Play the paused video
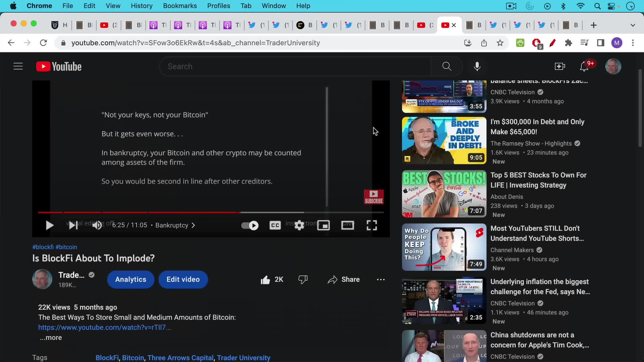 click(50, 225)
